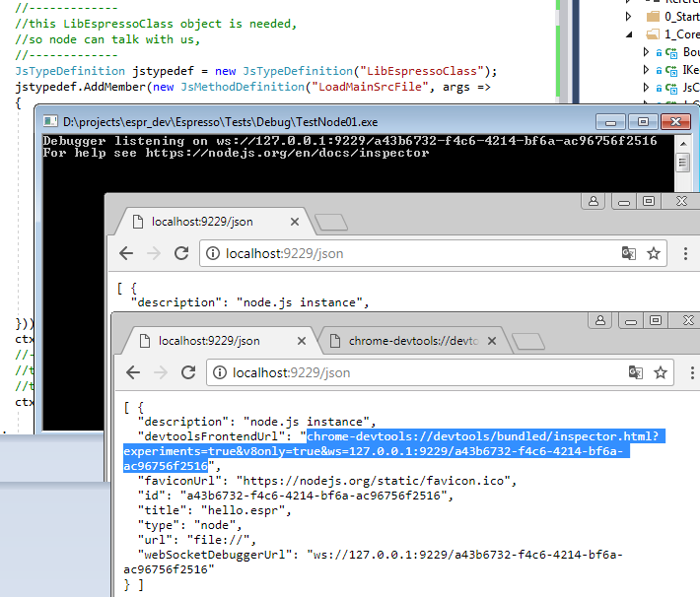The image size is (700, 597).
Task: Click scroll-up arrow in console window
Action: (x=683, y=144)
